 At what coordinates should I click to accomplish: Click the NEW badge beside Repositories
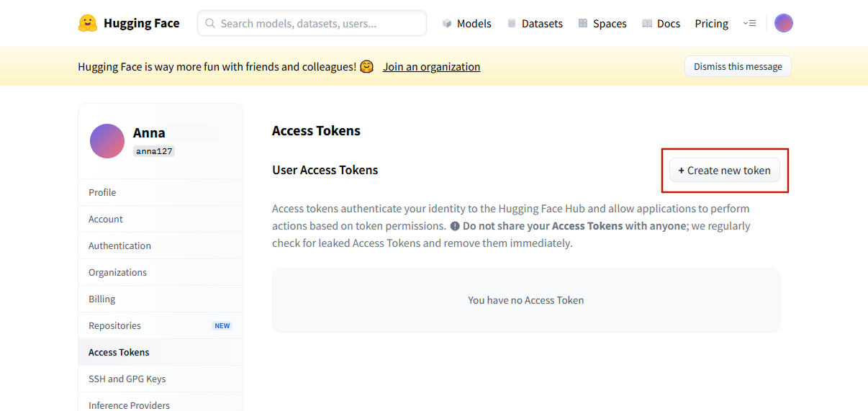[222, 326]
